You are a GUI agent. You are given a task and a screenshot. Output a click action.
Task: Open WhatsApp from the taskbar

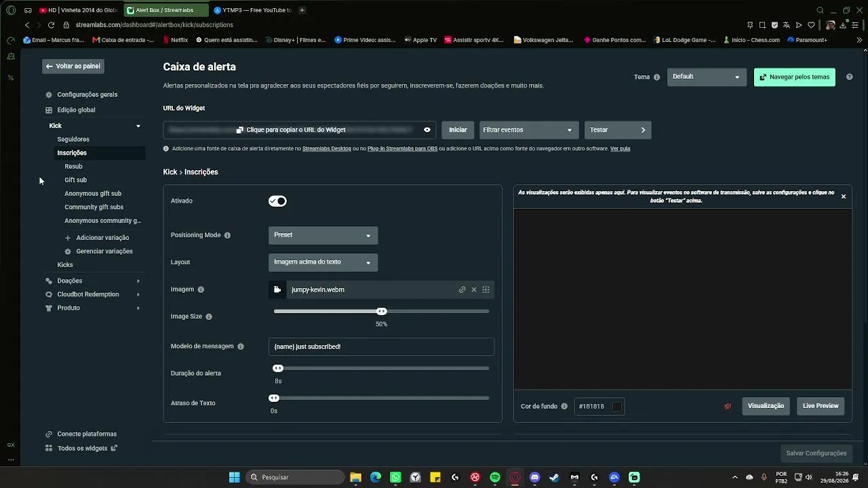[x=395, y=477]
